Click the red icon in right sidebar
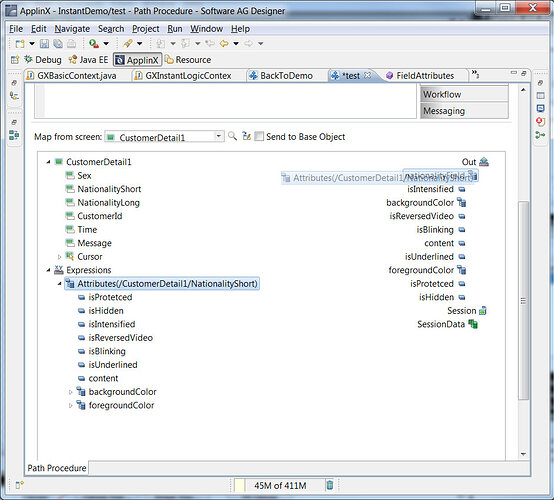This screenshot has width=554, height=500. pos(541,122)
